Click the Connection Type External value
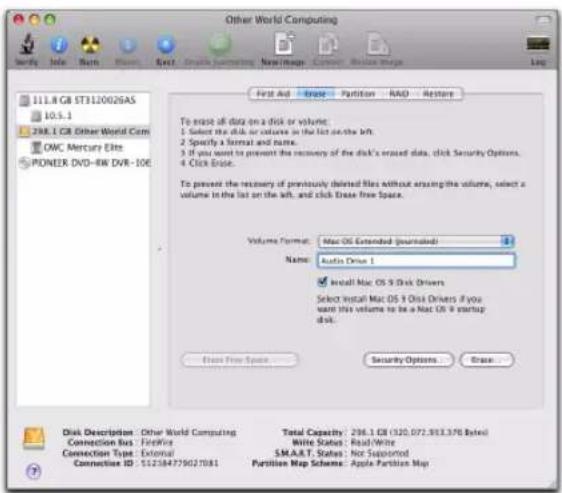This screenshot has height=493, width=562. pos(157,453)
